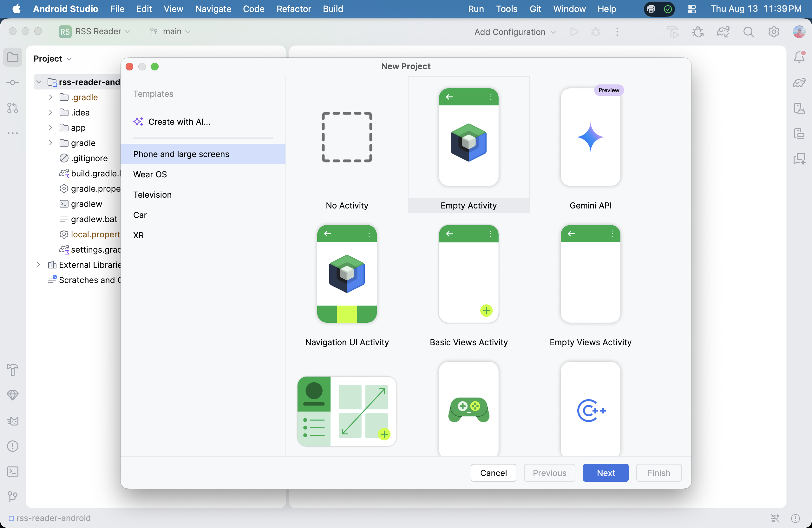Expand the app folder
The height and width of the screenshot is (528, 812).
tap(50, 128)
